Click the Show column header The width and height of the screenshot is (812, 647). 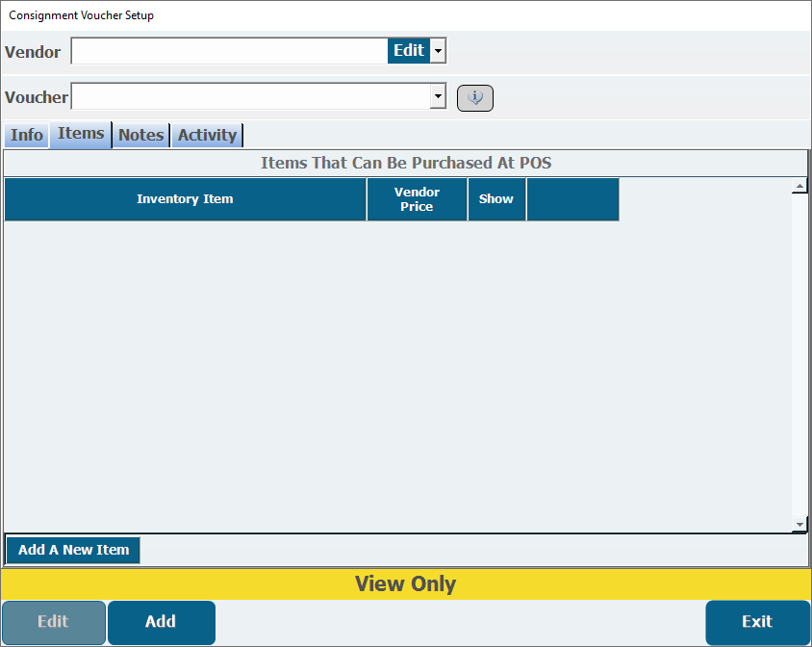(x=496, y=199)
